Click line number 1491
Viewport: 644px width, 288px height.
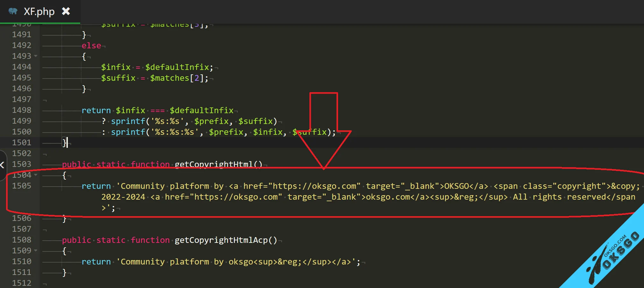click(22, 34)
